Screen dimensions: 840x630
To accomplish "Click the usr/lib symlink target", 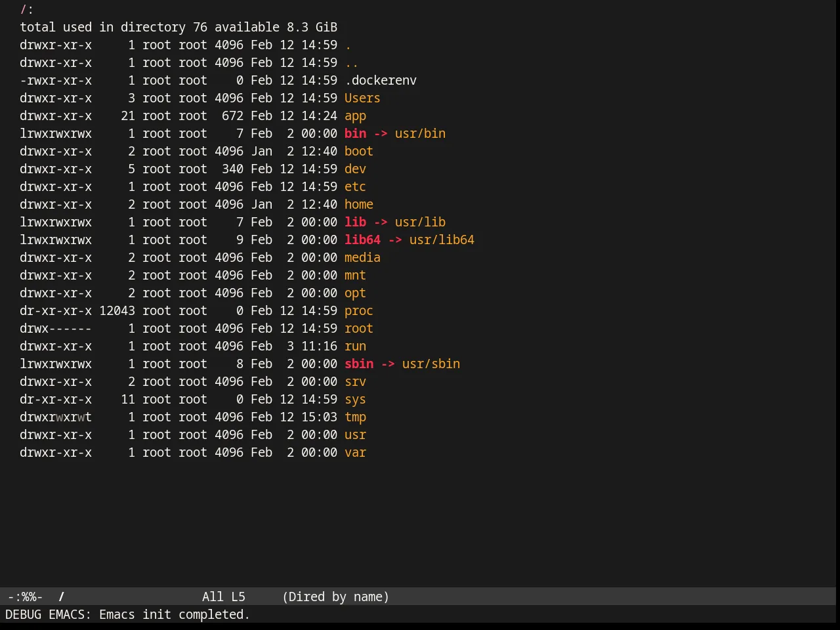I will click(x=420, y=222).
